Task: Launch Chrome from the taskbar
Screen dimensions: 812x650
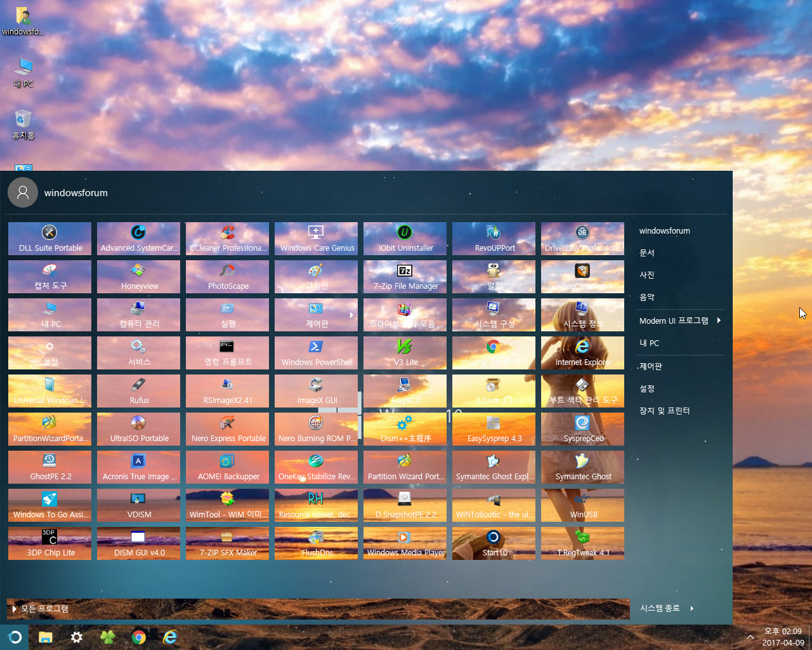Action: pyautogui.click(x=138, y=637)
